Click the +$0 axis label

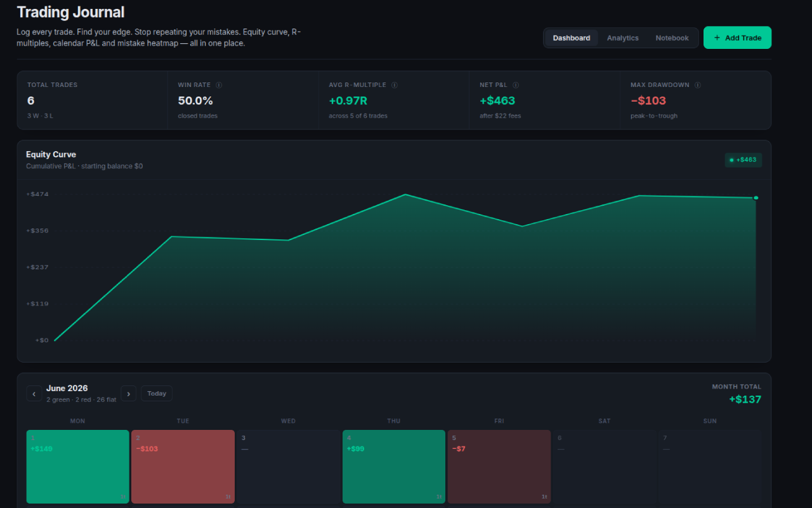coord(42,340)
